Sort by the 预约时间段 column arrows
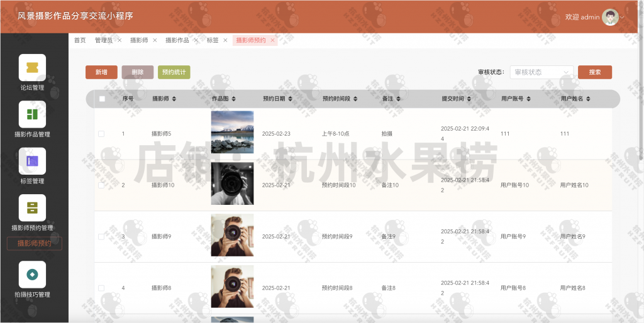 (x=355, y=99)
